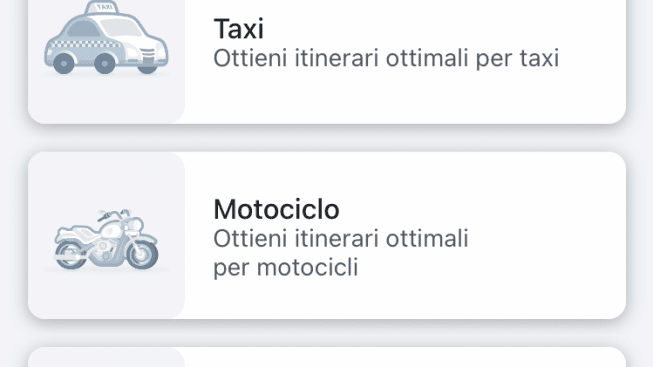Click the motorcycle illustration
The height and width of the screenshot is (367, 653).
[x=106, y=239]
